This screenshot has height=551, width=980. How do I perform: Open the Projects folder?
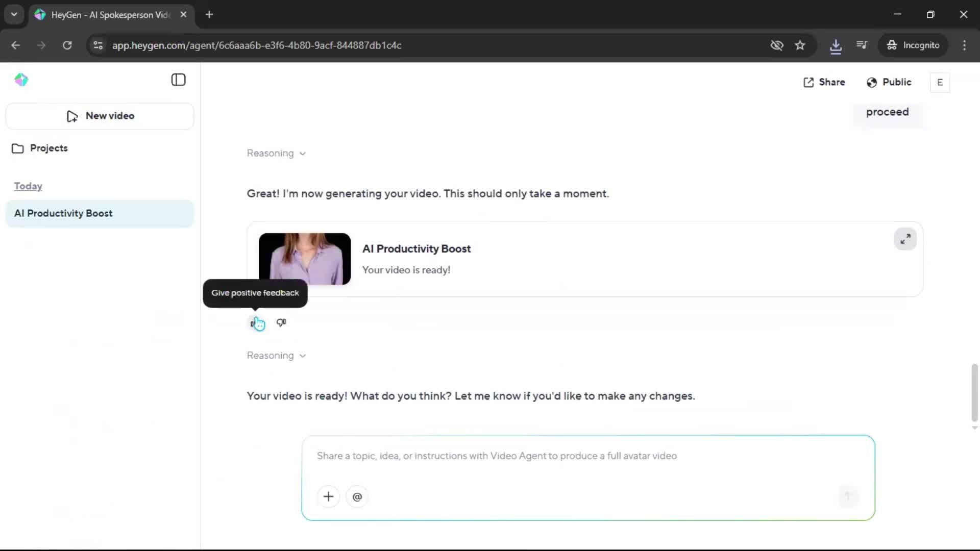(40, 148)
